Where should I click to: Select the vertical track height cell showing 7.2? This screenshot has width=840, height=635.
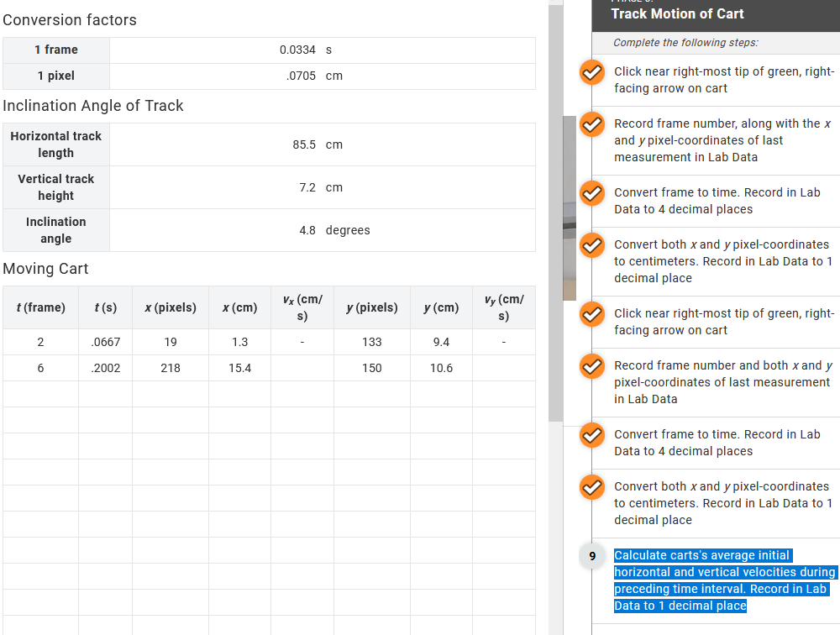(322, 187)
